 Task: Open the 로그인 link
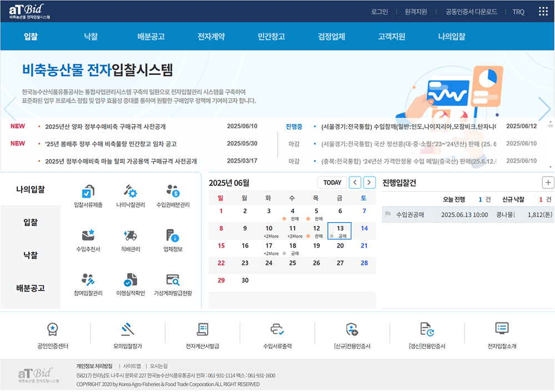click(380, 12)
